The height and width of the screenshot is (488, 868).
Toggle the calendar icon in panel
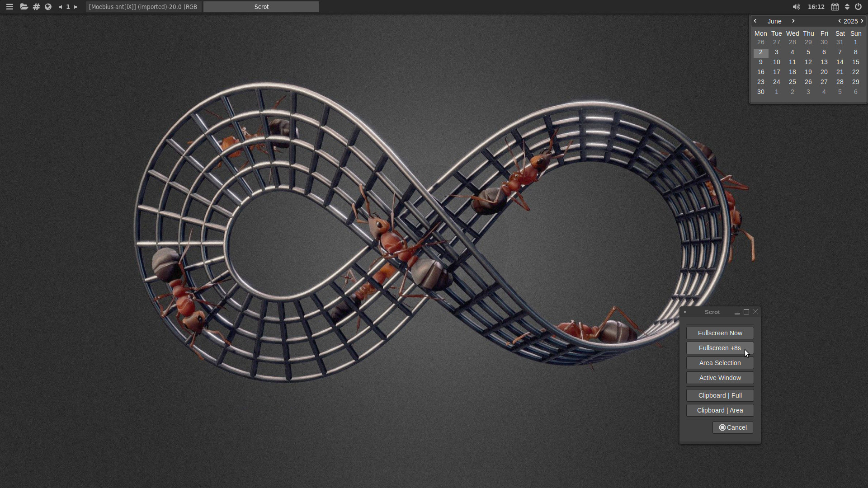(835, 7)
